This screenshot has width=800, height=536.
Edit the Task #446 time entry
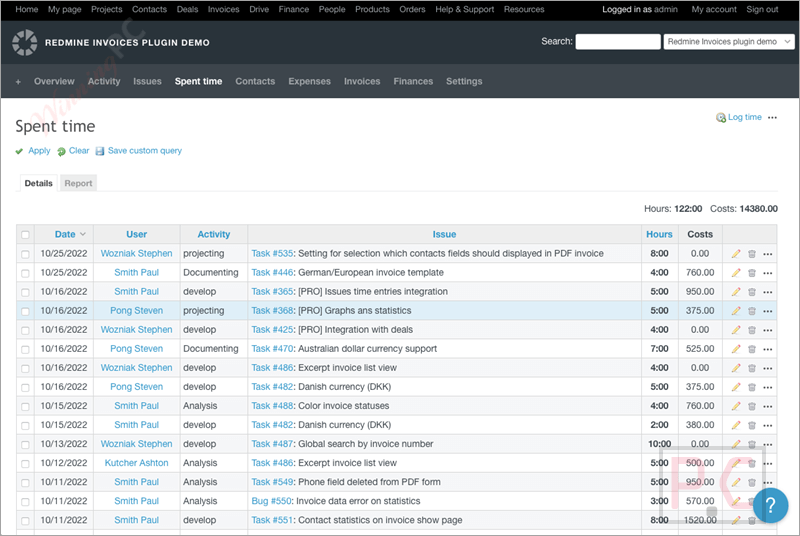tap(736, 273)
